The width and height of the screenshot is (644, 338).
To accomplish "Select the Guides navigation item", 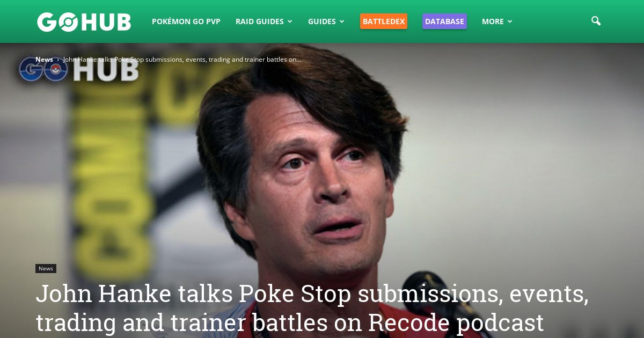I will tap(322, 21).
